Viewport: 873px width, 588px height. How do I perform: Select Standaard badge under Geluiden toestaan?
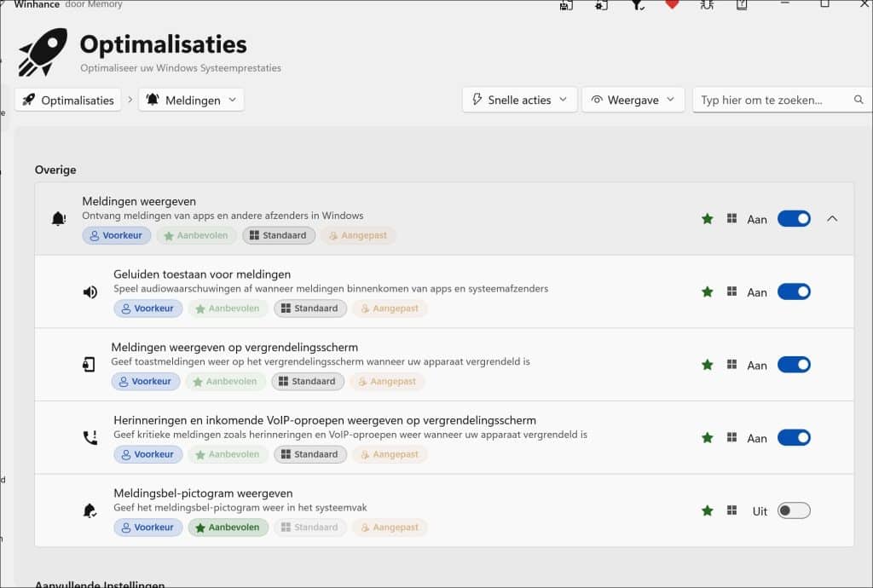tap(310, 308)
